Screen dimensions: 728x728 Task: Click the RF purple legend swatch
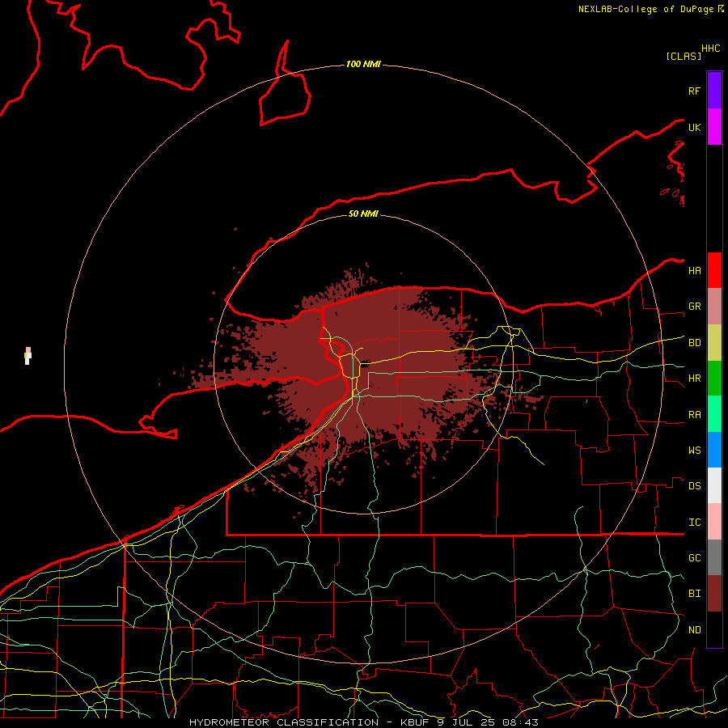(714, 91)
